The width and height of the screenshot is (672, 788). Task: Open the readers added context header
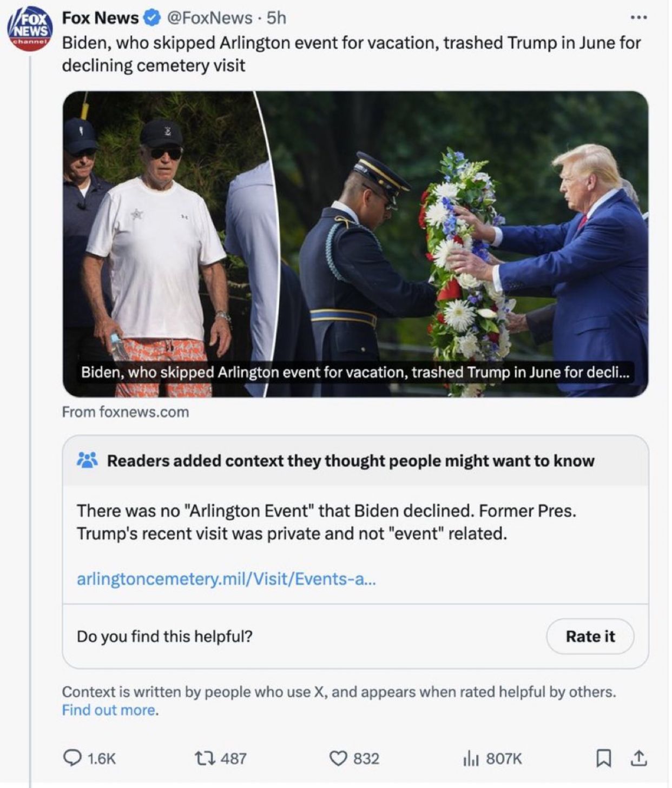(351, 460)
